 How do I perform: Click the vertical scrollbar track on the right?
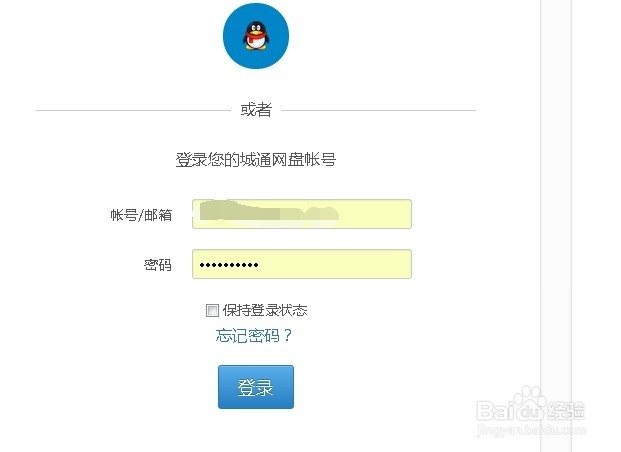[556, 226]
